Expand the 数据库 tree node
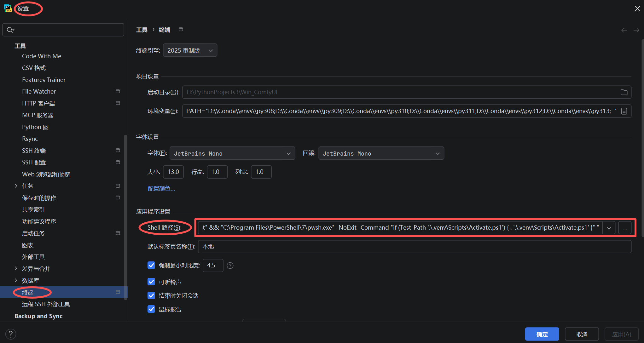The height and width of the screenshot is (343, 644). 16,280
